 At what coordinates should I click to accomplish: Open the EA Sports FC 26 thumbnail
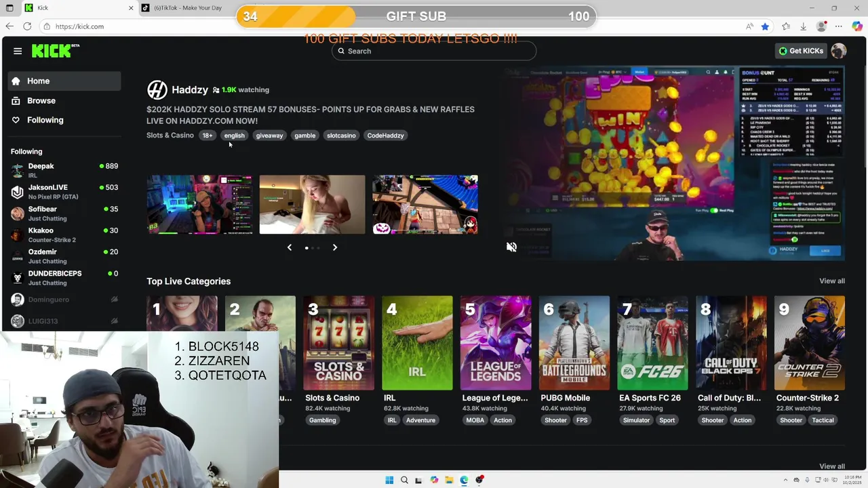pos(652,343)
